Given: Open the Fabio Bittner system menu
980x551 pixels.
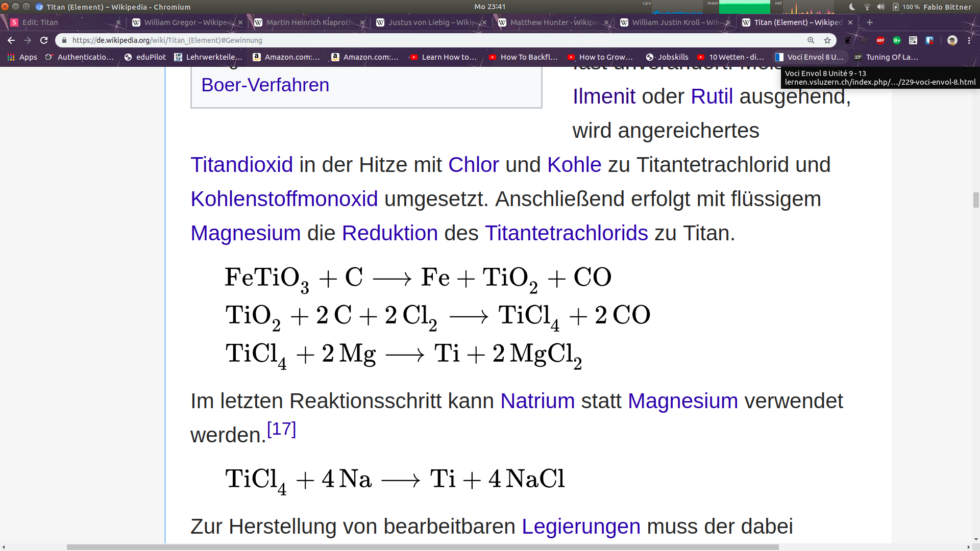Looking at the screenshot, I should (x=947, y=7).
